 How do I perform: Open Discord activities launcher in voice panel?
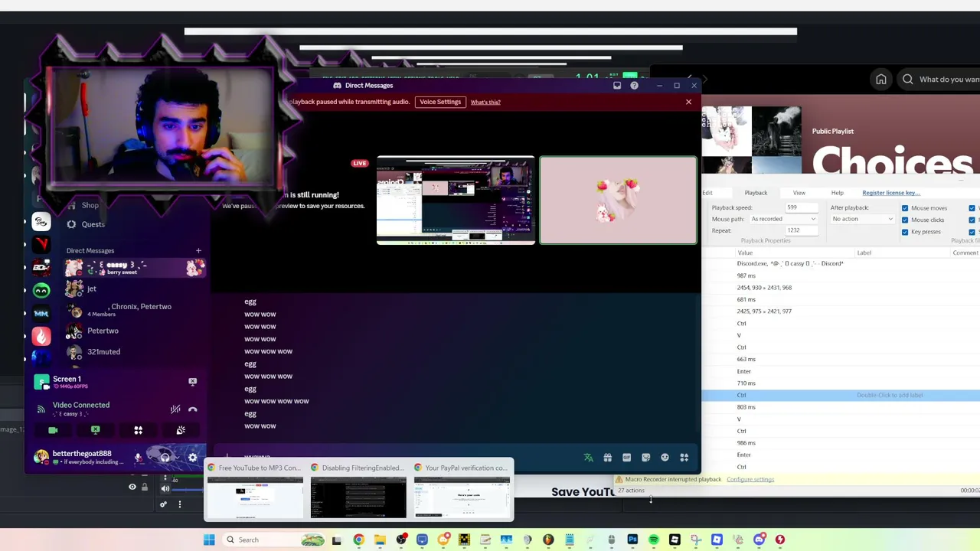point(139,430)
